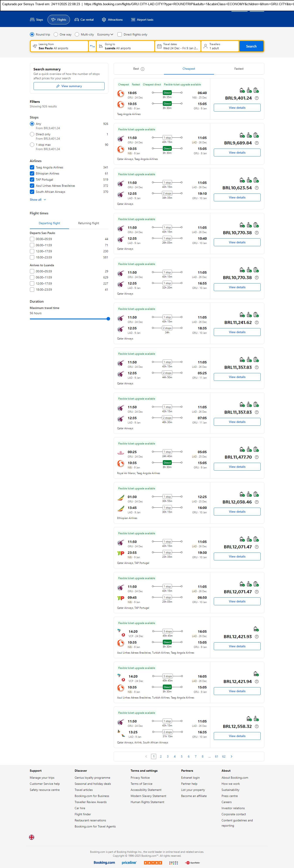Switch to the Returning flight tab
294x868 pixels.
click(88, 223)
